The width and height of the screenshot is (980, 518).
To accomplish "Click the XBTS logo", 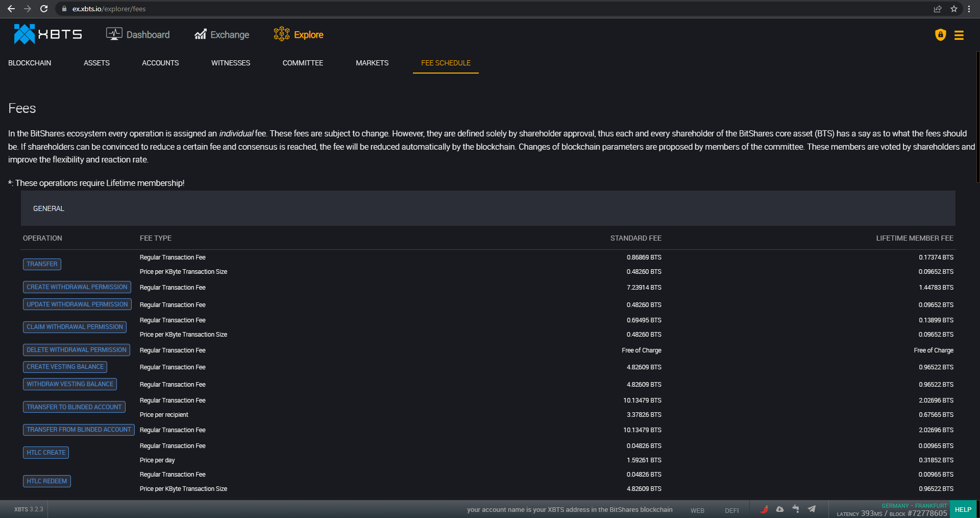I will pyautogui.click(x=48, y=34).
